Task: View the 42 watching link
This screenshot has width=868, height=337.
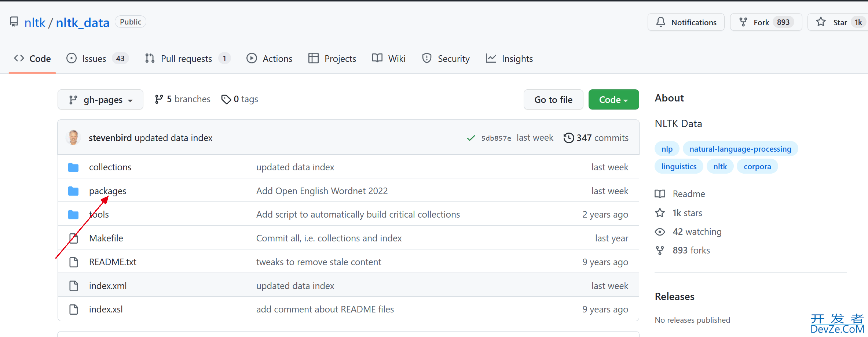Action: 688,232
